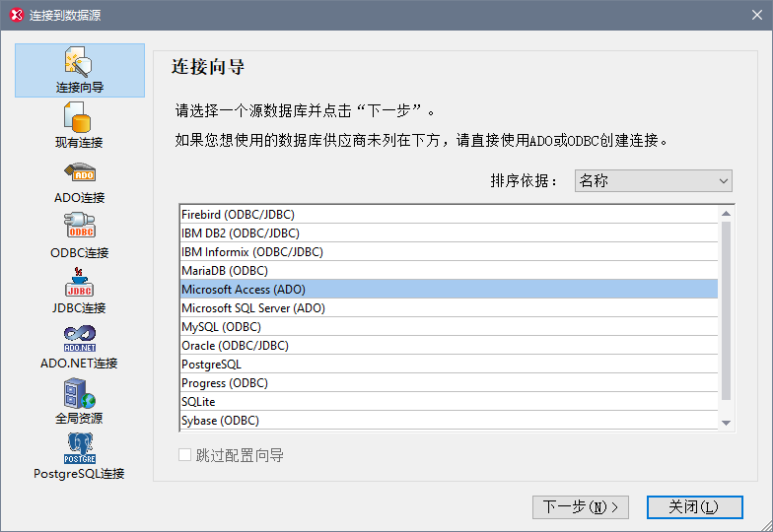Enable the 跳过配置向导 checkbox

coord(185,455)
